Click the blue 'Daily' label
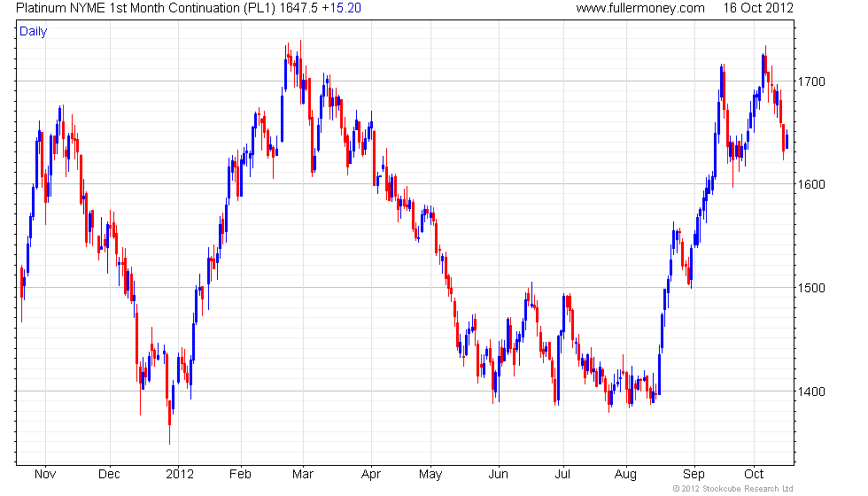Viewport: 868px width, 496px height. click(x=34, y=32)
